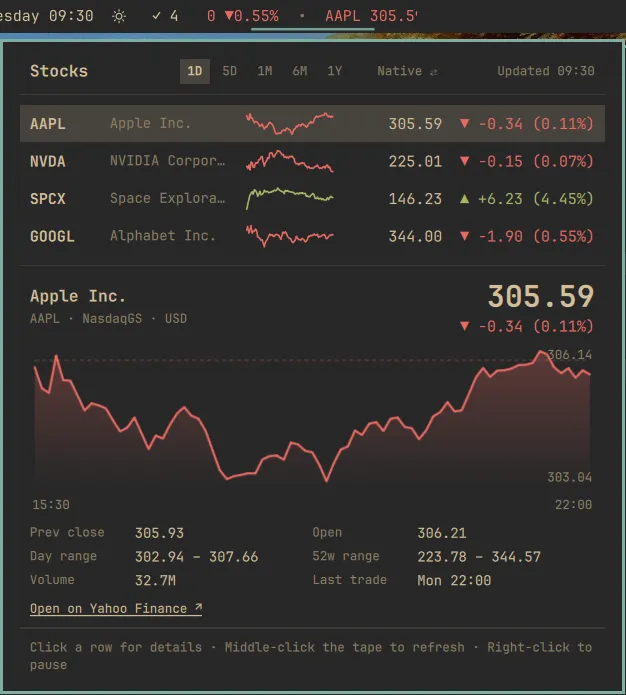This screenshot has height=695, width=626.
Task: Select the SPCX Space Exploration row
Action: tap(312, 199)
